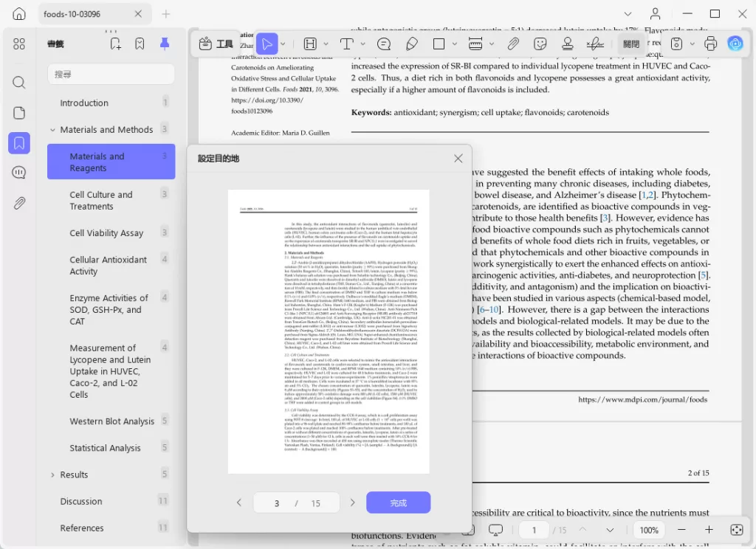Open the search panel from left sidebar

(19, 83)
